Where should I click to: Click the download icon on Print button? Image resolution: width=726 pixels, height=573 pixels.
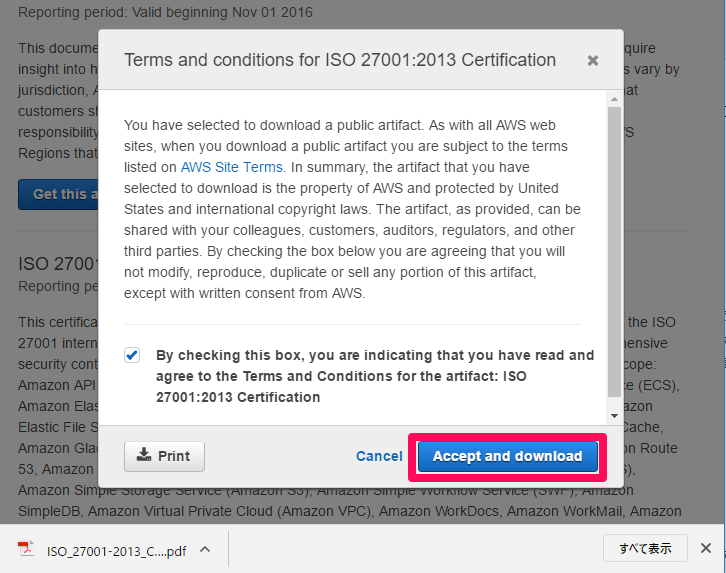click(144, 455)
